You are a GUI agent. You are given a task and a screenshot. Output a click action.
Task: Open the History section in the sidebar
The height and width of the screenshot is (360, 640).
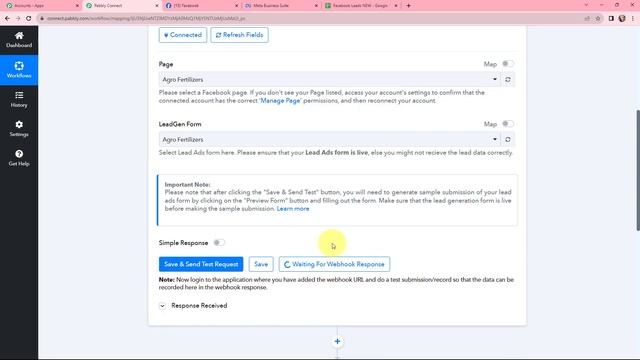click(19, 100)
